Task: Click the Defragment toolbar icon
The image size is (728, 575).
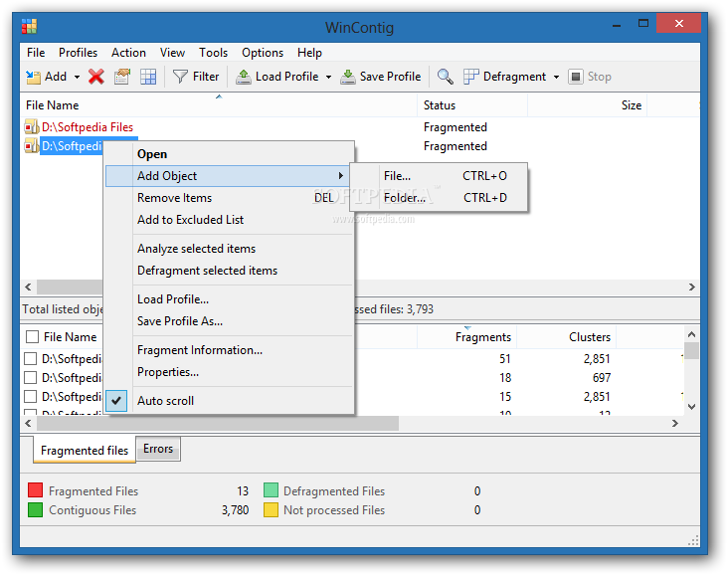Action: pos(470,77)
